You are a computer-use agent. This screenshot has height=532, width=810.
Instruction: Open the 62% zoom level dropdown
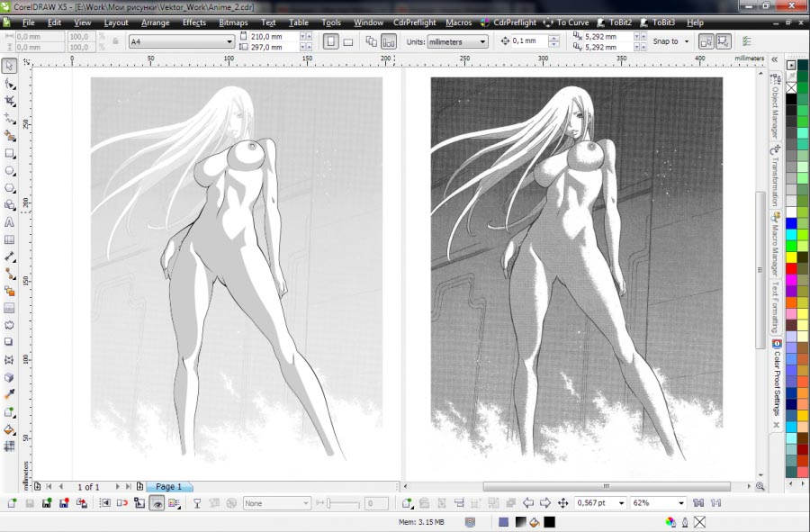(681, 502)
